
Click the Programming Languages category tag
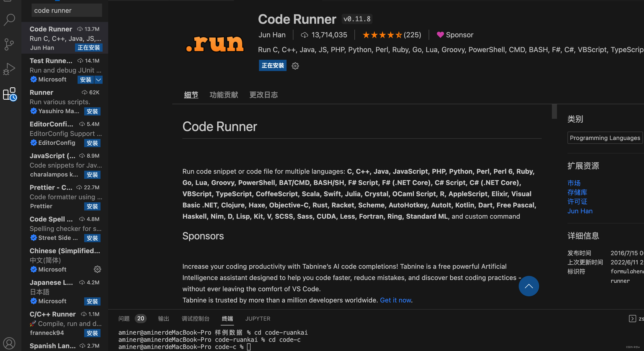tap(605, 138)
